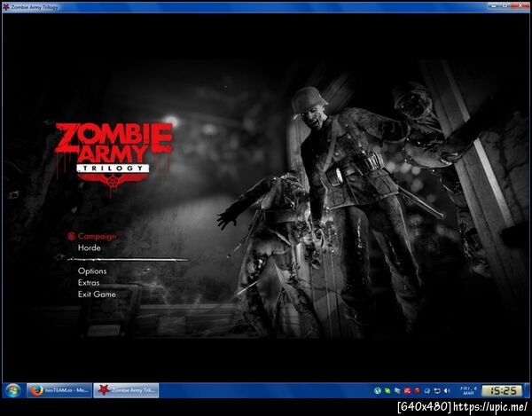Close the Zombie Army Trilogy window
Viewport: 532px width, 416px height.
tap(520, 6)
